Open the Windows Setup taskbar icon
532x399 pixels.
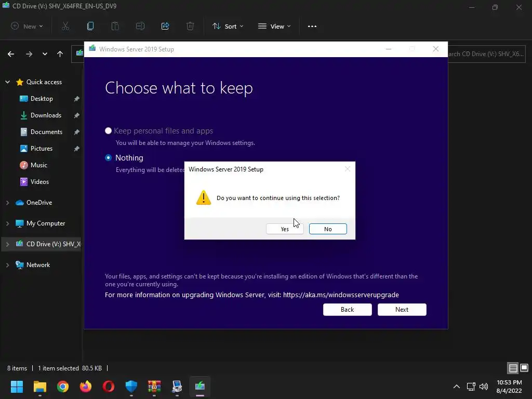pyautogui.click(x=200, y=387)
